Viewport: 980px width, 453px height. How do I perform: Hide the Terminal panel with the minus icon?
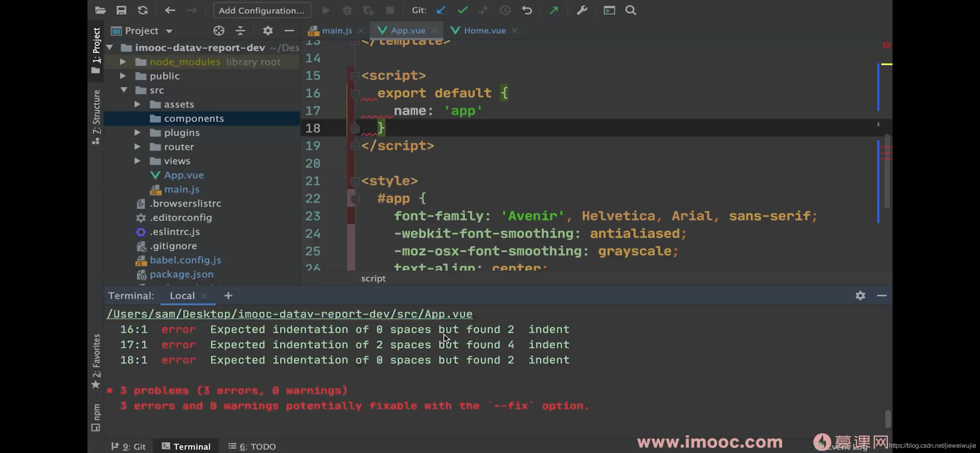tap(882, 296)
